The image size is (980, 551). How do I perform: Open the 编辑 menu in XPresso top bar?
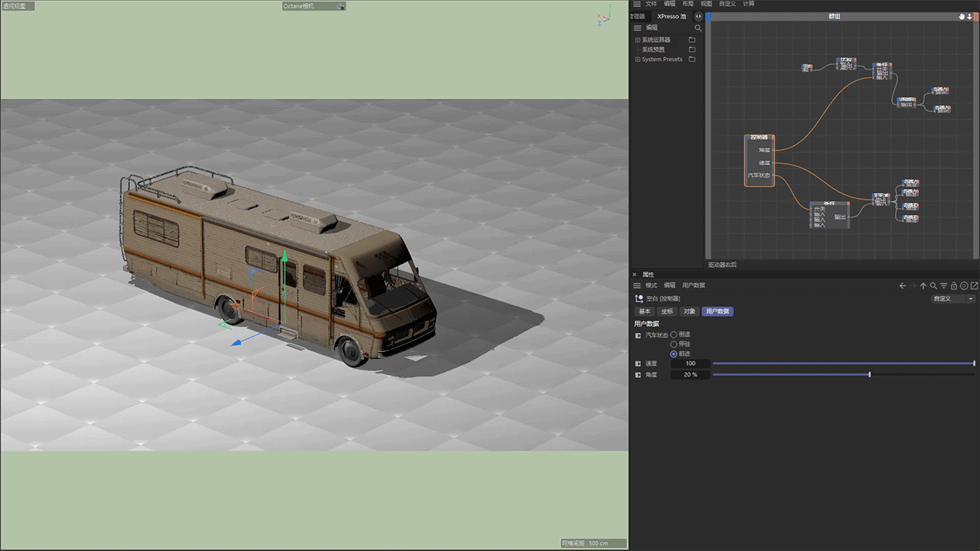click(x=670, y=4)
